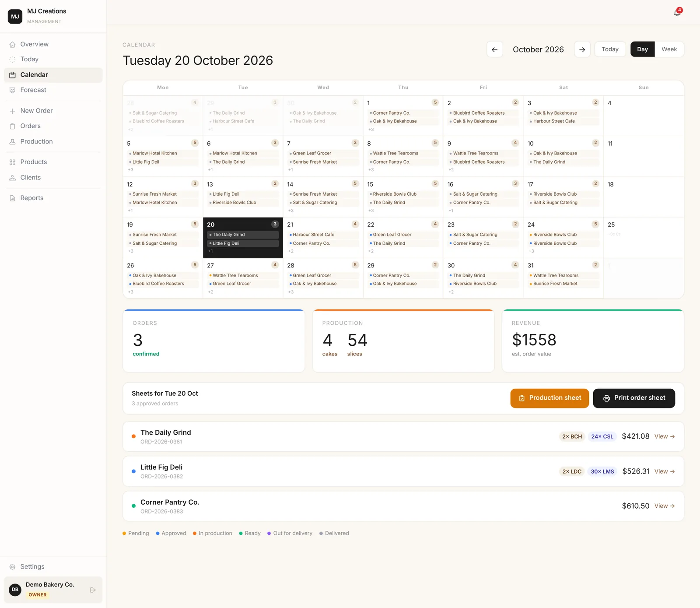
Task: Click the Revenue $1558 card
Action: (x=593, y=341)
